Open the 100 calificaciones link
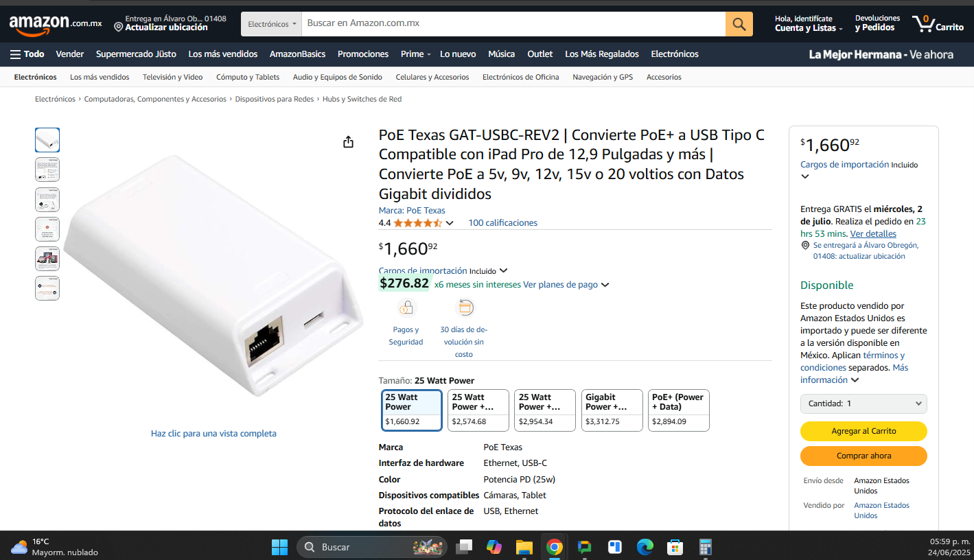 coord(502,223)
